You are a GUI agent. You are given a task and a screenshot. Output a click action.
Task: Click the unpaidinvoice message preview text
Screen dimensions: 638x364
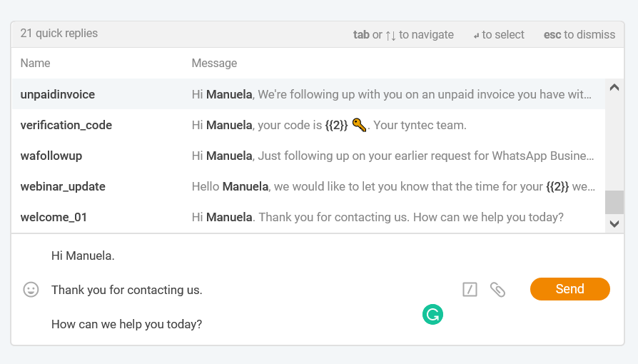391,94
